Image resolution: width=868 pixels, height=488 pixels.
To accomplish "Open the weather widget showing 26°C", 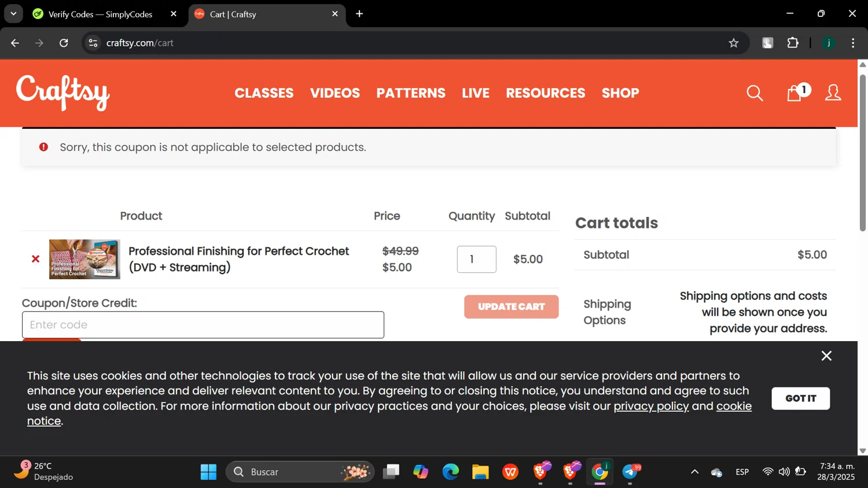I will 44,471.
